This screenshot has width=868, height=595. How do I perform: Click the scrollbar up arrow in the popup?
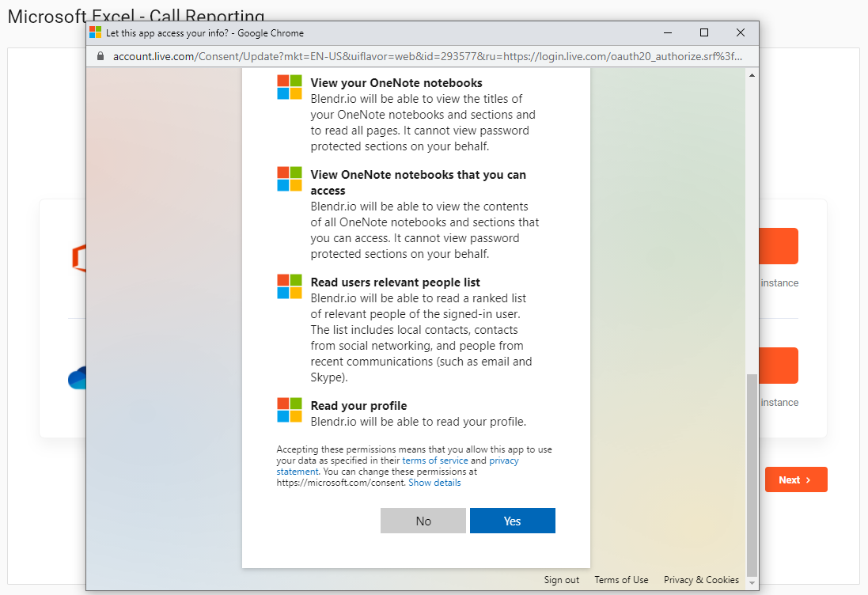752,75
